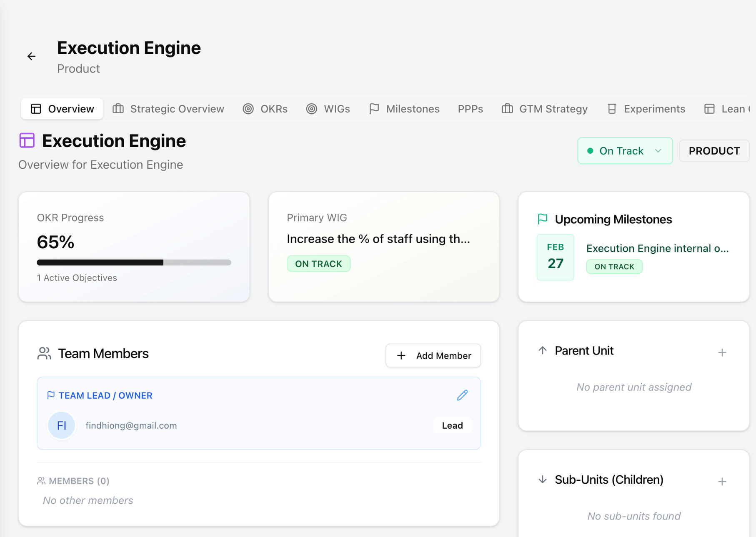Toggle the milestone's ON TRACK status badge
This screenshot has width=756, height=537.
pyautogui.click(x=614, y=267)
